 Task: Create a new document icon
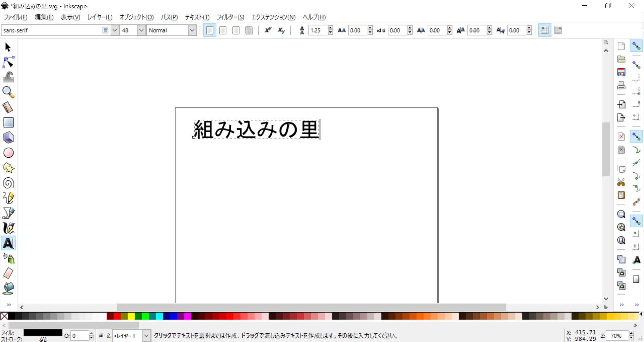click(621, 46)
